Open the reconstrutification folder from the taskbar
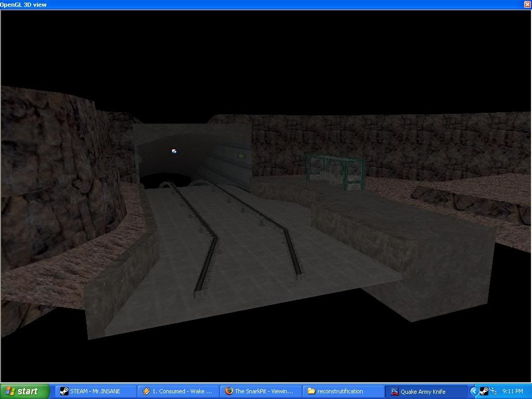 point(343,391)
